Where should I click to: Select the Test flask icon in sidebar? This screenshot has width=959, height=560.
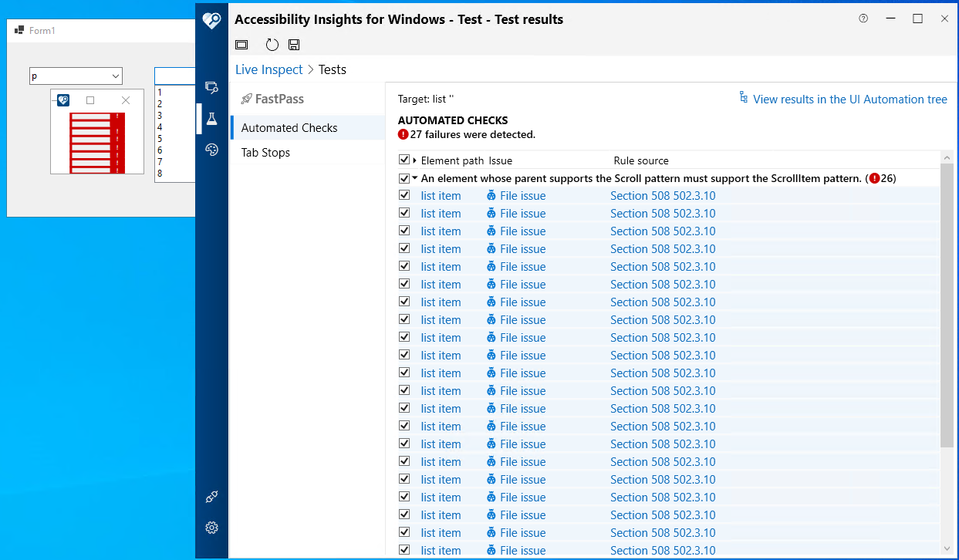click(x=211, y=119)
